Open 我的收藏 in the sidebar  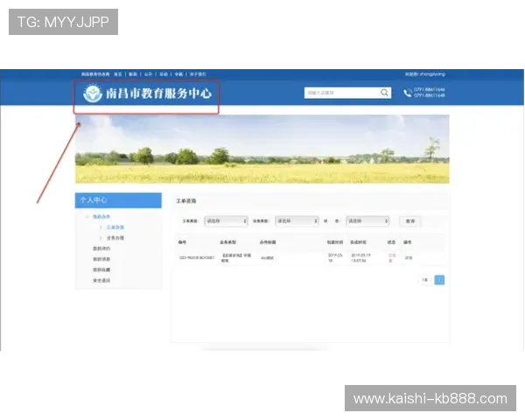point(101,269)
